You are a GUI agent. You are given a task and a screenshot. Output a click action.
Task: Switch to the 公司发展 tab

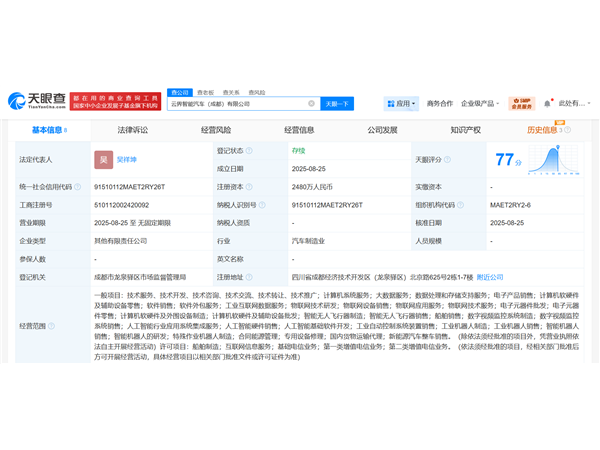pos(383,130)
